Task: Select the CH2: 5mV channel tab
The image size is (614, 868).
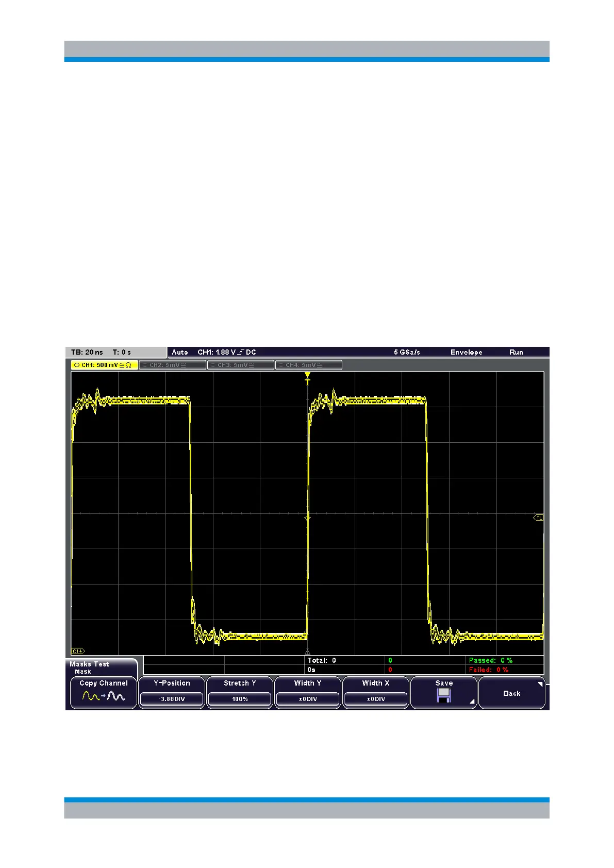Action: pos(173,365)
